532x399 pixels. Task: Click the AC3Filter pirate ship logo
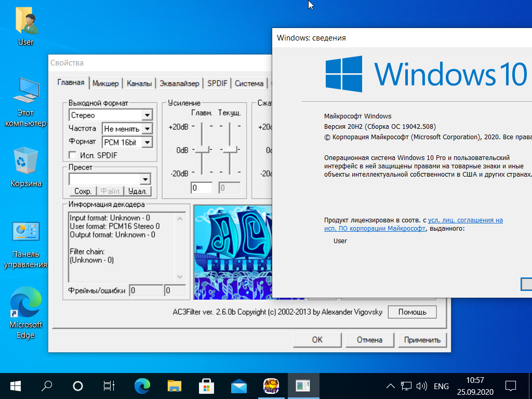pos(233,252)
